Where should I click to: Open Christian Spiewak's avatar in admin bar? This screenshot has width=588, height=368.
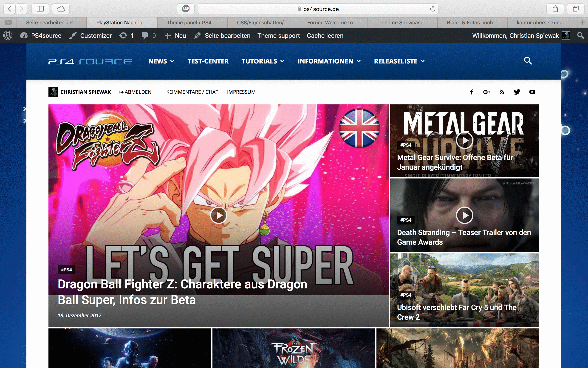pos(566,35)
